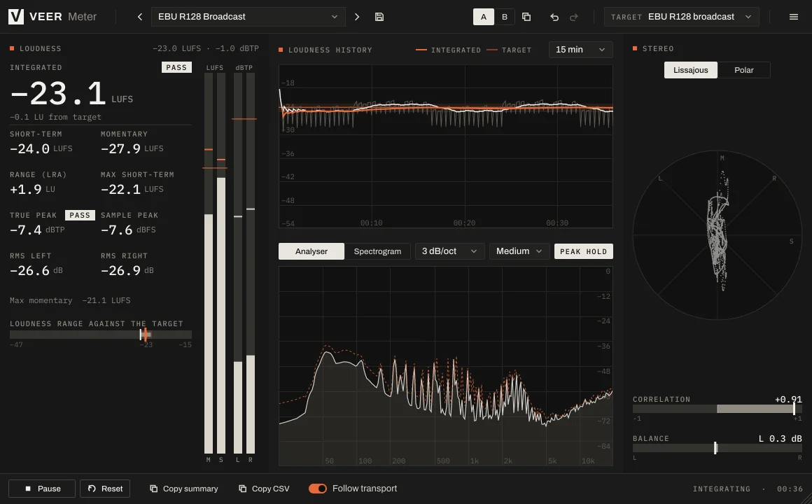812x504 pixels.
Task: Click the TARGET legend in loudness history
Action: [x=509, y=50]
